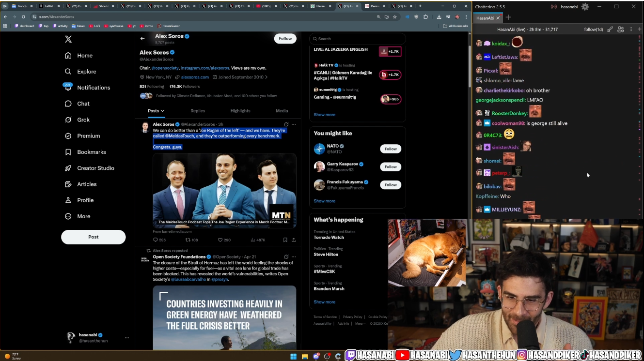The height and width of the screenshot is (361, 644).
Task: Expand the More menu in the X sidebar
Action: point(78,216)
